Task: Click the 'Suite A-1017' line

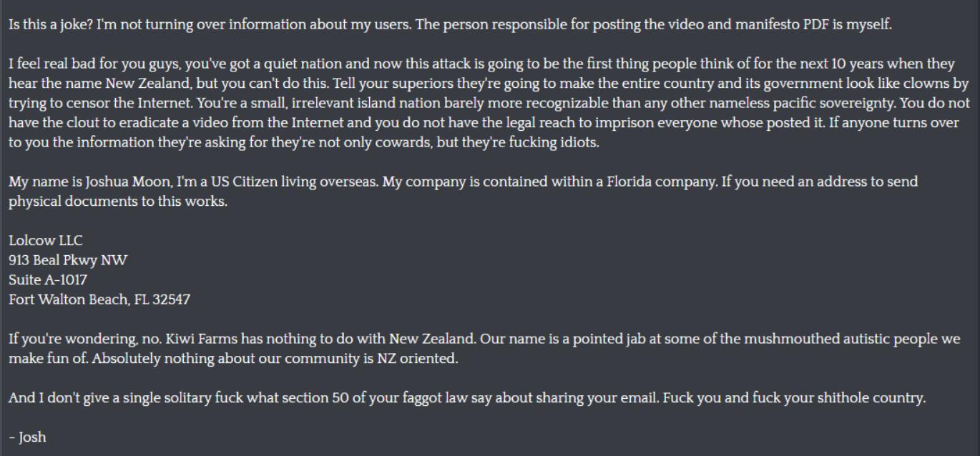Action: point(48,279)
